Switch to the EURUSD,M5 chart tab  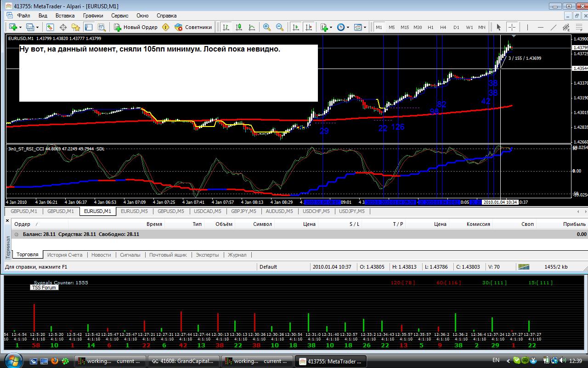coord(134,212)
